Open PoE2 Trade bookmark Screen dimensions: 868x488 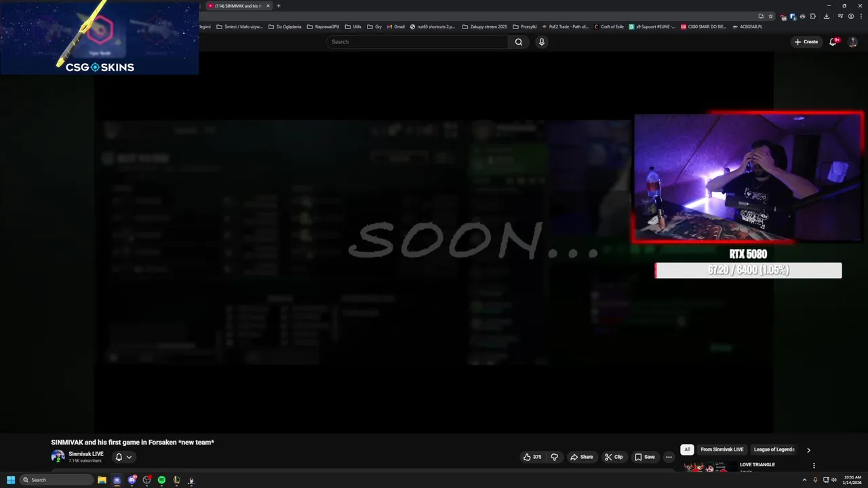[x=566, y=26]
